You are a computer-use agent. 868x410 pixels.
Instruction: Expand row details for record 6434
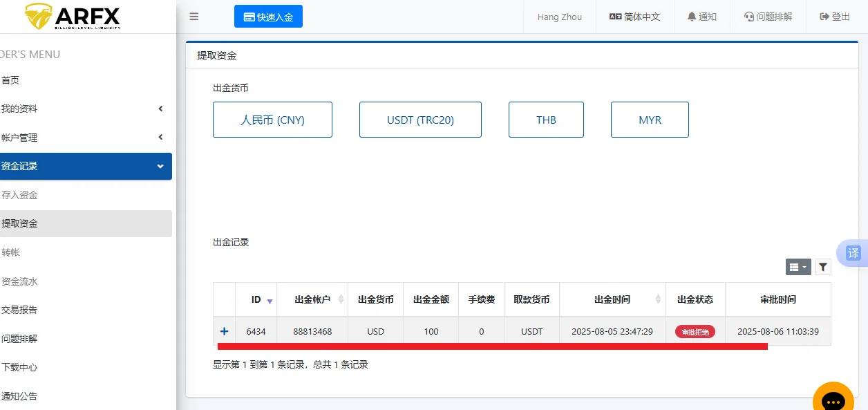click(224, 332)
